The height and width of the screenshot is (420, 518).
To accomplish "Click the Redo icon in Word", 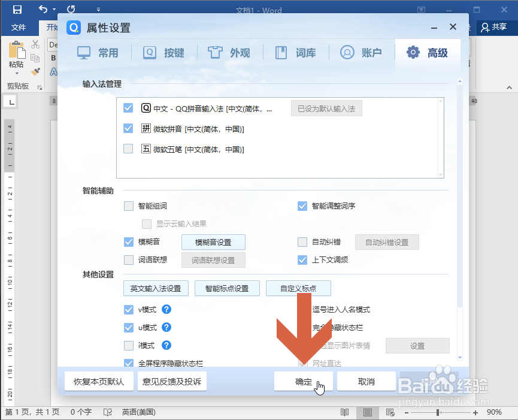I will [x=71, y=9].
